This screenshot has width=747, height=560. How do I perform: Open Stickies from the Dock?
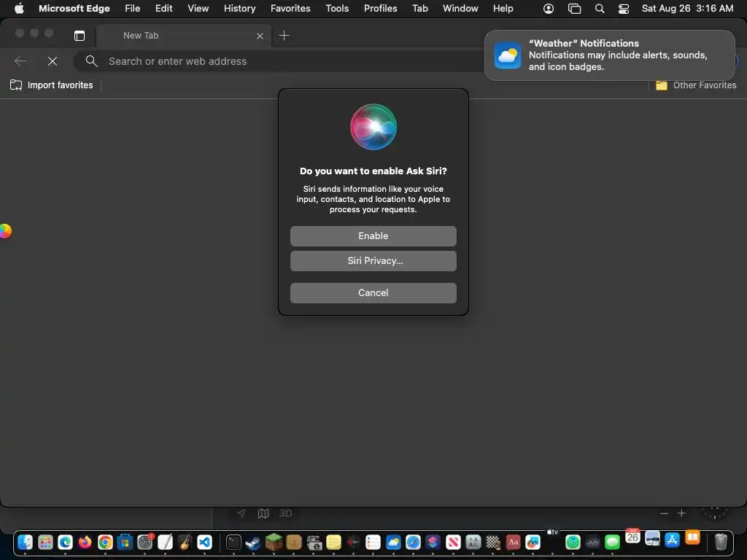333,542
